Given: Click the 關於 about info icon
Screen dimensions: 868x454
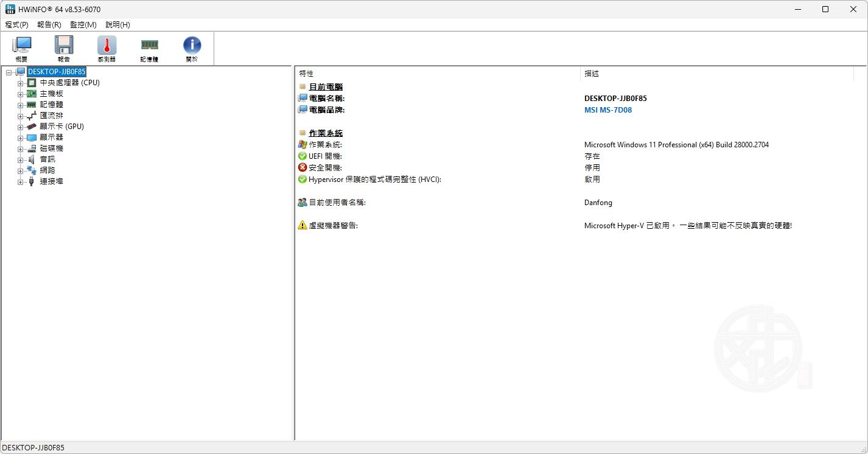Looking at the screenshot, I should pyautogui.click(x=192, y=49).
